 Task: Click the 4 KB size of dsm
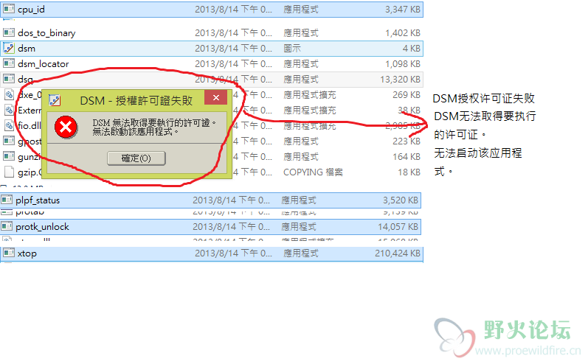pyautogui.click(x=412, y=49)
